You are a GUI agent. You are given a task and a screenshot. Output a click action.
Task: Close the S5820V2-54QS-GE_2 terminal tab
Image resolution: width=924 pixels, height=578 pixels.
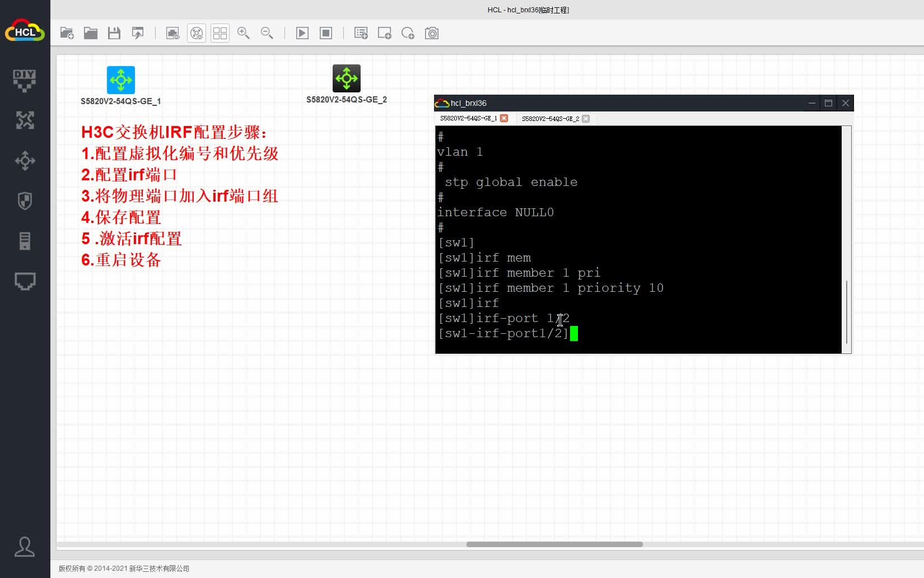586,119
